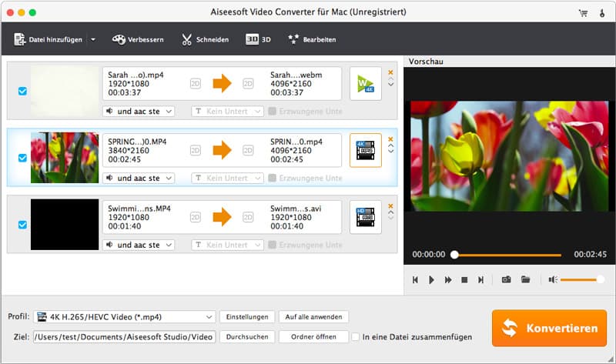
Task: Select the Sarah video thumbnail
Action: click(x=65, y=91)
